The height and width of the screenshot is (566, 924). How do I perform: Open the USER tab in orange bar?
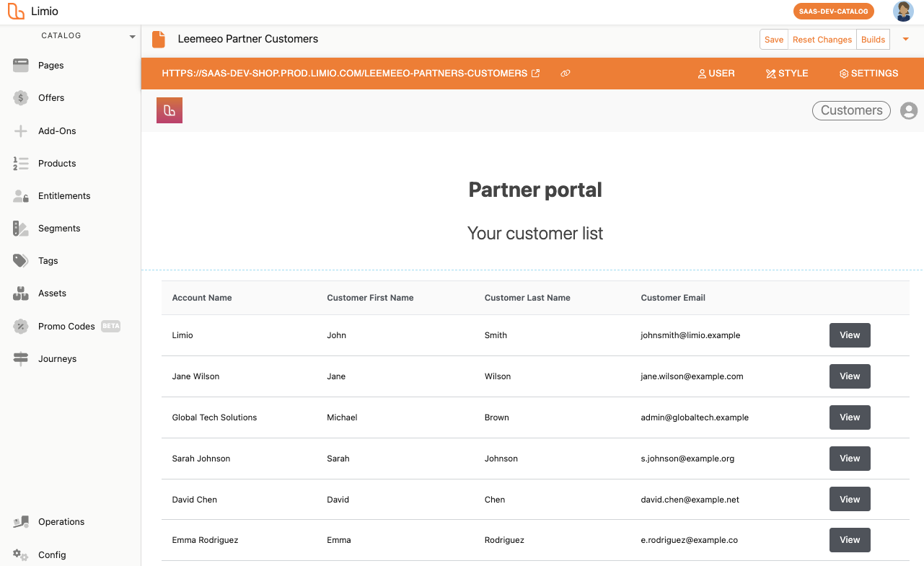point(716,74)
